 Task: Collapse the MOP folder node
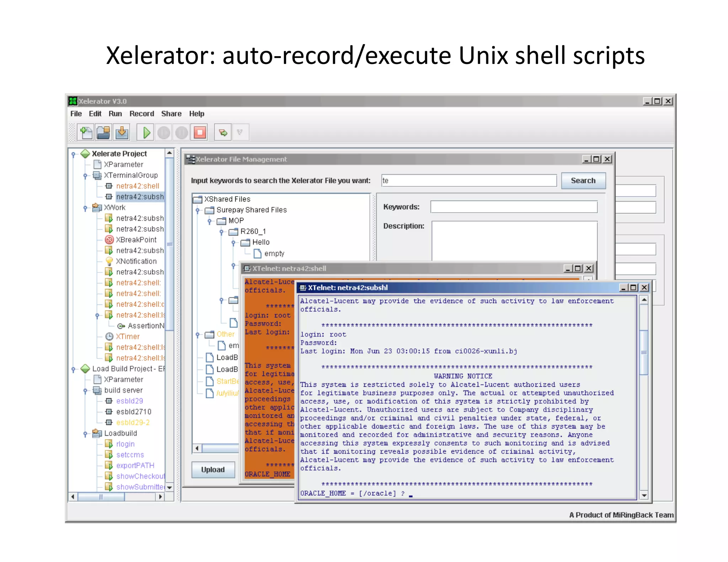[x=210, y=221]
